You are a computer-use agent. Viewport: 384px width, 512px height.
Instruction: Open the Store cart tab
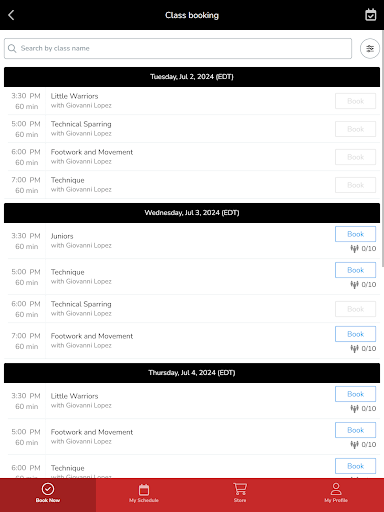240,493
